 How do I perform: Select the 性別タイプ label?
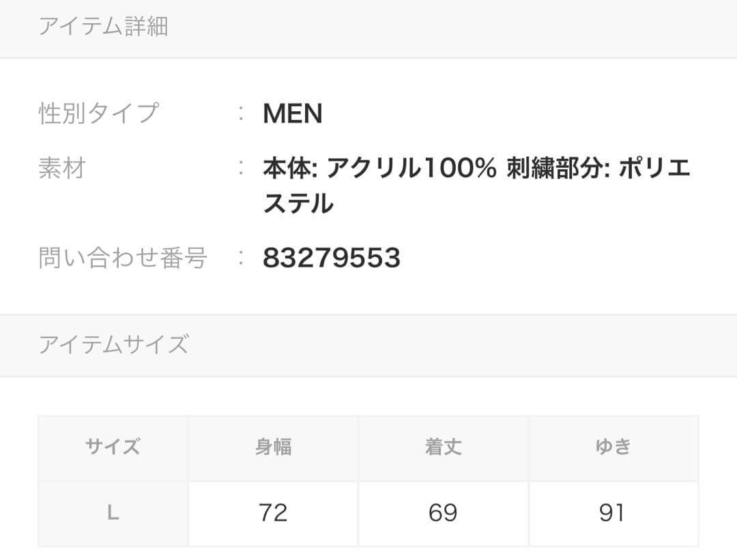point(99,113)
